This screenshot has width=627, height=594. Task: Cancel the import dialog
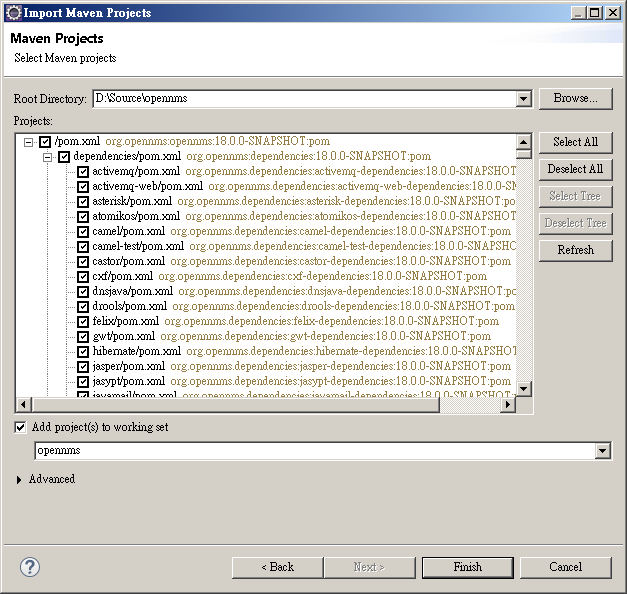(x=565, y=567)
